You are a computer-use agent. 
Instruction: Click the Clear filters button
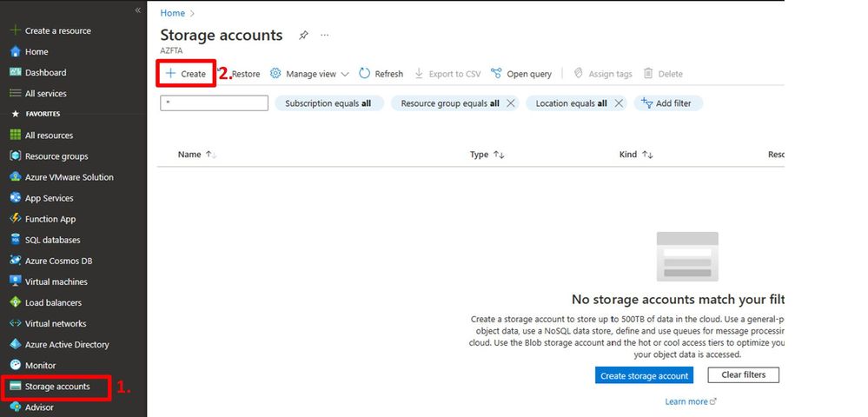(x=744, y=375)
